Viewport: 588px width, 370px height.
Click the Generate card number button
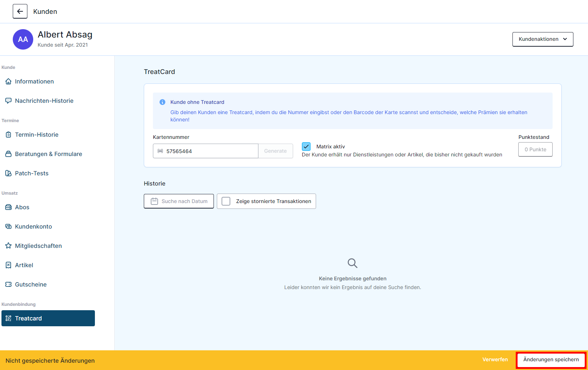click(x=276, y=151)
